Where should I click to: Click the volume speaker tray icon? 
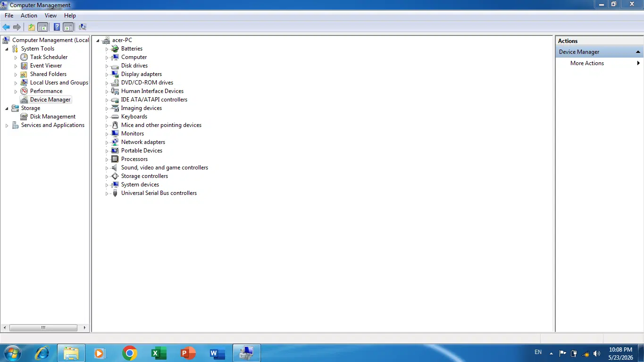[597, 354]
